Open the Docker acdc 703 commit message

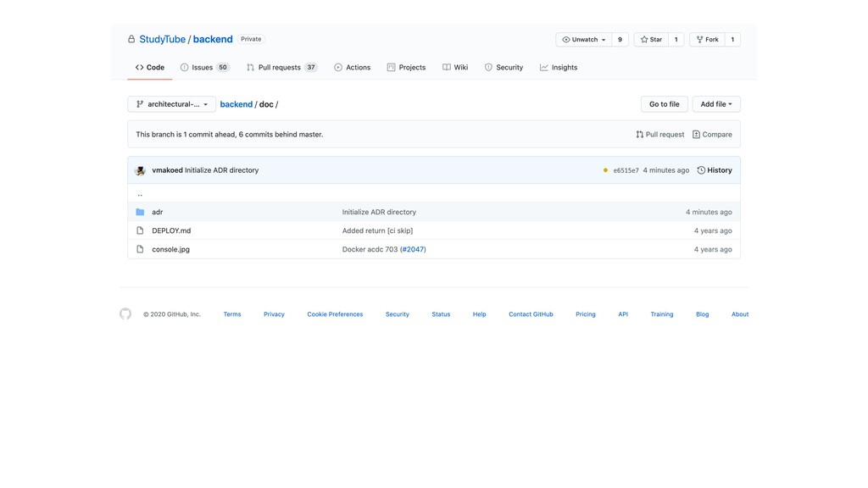[x=370, y=250]
